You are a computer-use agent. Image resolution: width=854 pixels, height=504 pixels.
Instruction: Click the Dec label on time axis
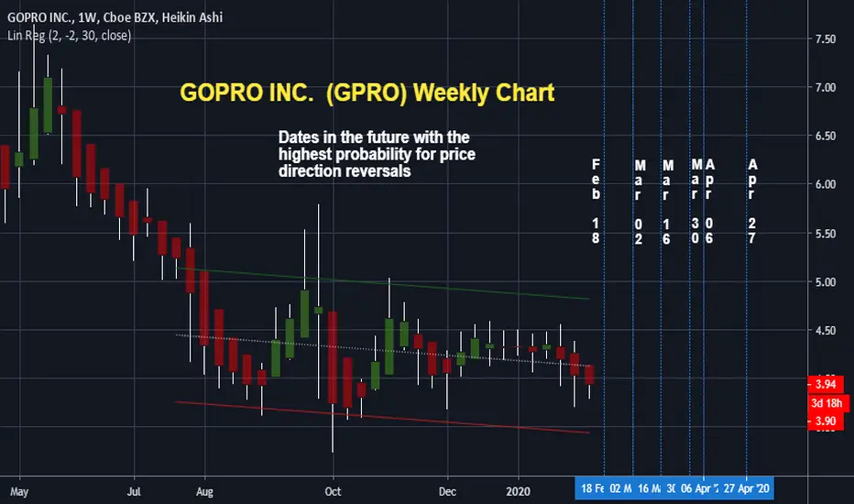[447, 491]
